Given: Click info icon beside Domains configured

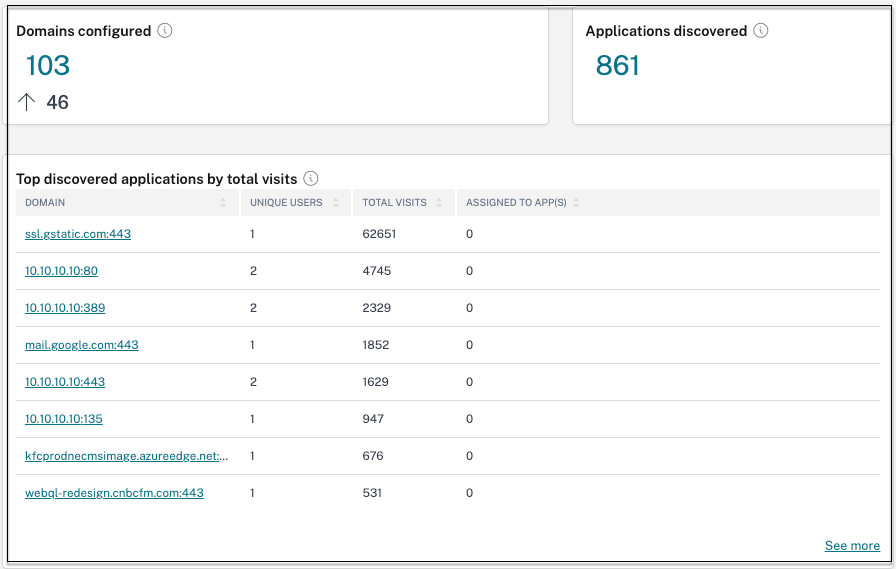Looking at the screenshot, I should click(x=165, y=31).
